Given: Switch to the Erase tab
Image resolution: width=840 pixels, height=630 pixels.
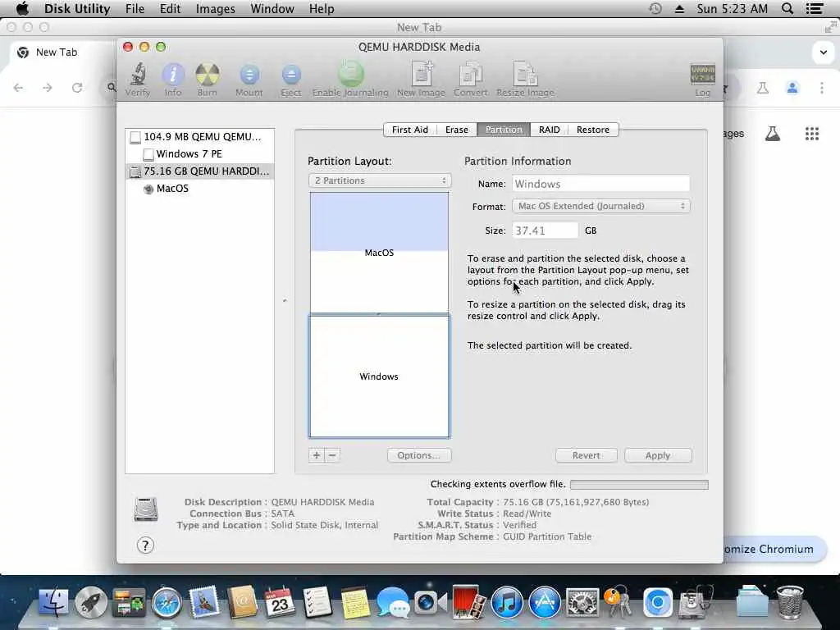Looking at the screenshot, I should pos(456,130).
